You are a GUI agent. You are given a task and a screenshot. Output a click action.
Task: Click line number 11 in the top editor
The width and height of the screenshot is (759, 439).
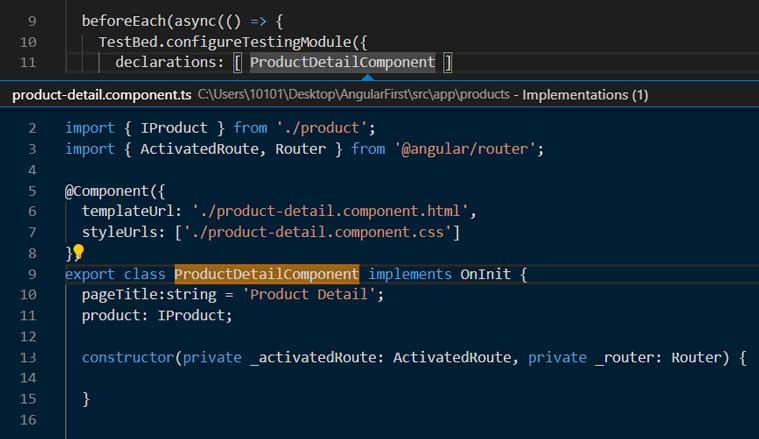pyautogui.click(x=28, y=62)
